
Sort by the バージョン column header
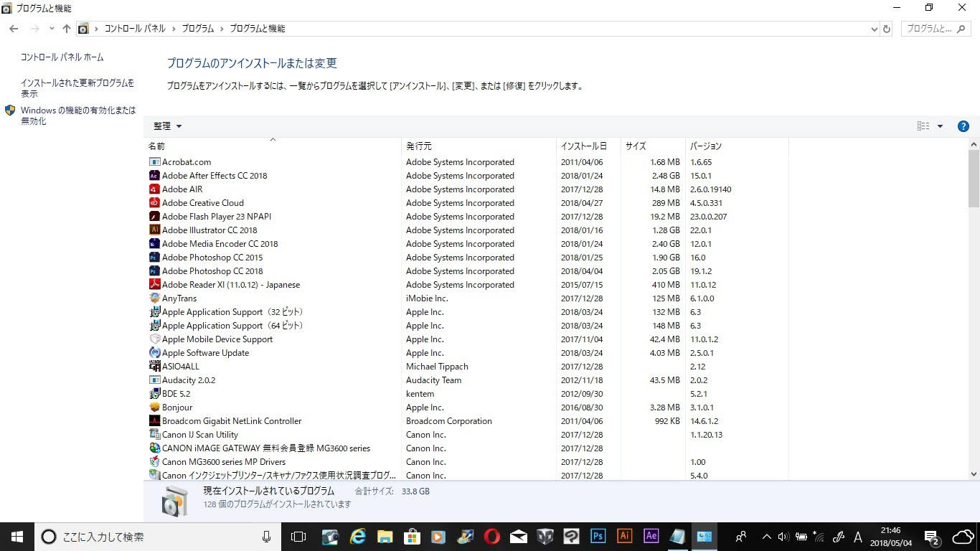tap(737, 146)
